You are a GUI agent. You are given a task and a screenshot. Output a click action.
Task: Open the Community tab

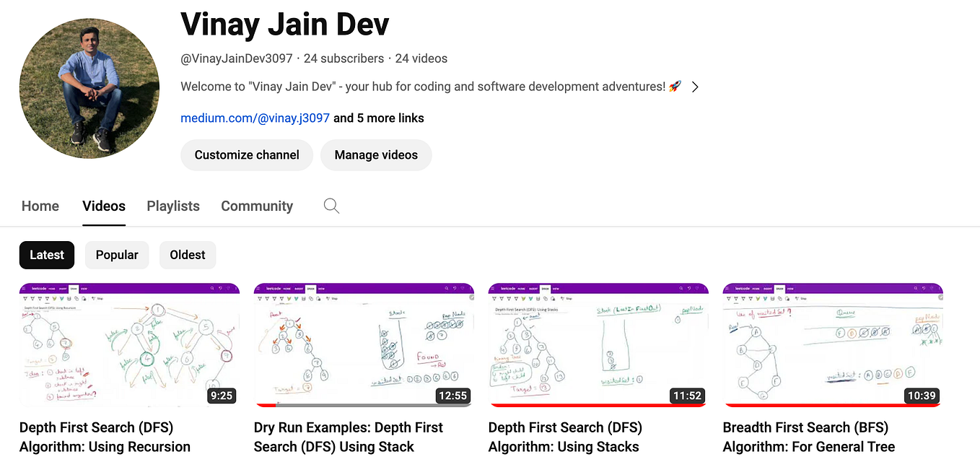tap(257, 206)
